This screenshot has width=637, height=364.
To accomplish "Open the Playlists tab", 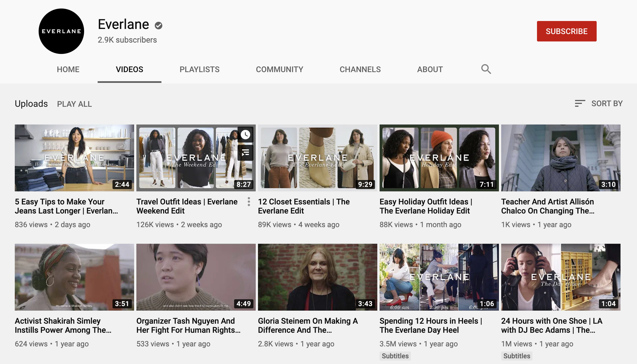I will click(x=199, y=69).
